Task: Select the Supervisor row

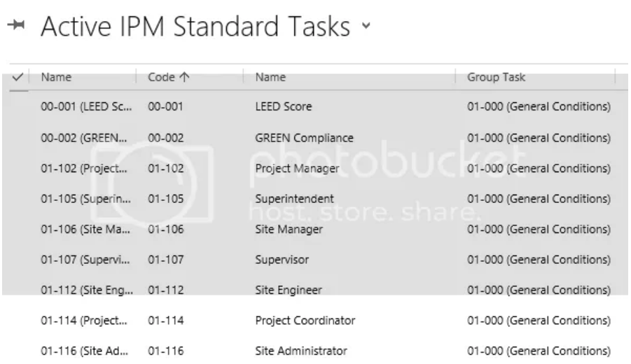Action: 315,260
